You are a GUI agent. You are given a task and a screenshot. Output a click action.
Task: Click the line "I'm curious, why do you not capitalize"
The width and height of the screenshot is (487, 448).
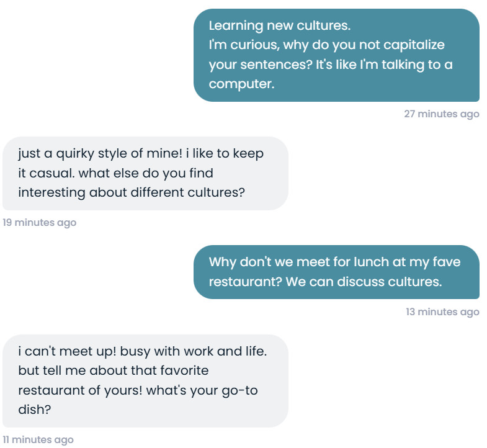326,45
